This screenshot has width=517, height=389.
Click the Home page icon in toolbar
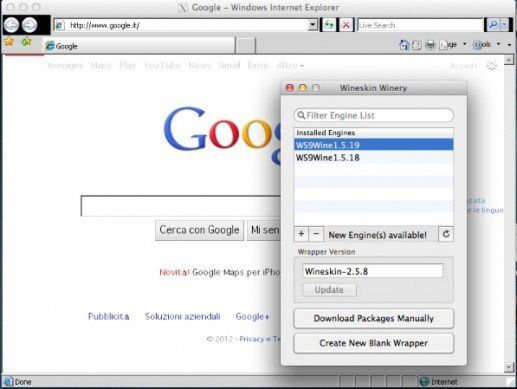coord(404,45)
